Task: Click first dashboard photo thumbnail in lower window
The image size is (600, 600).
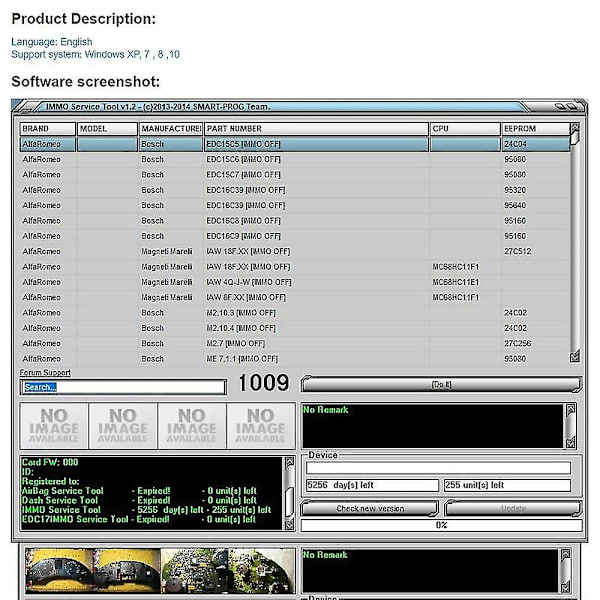Action: tap(59, 571)
